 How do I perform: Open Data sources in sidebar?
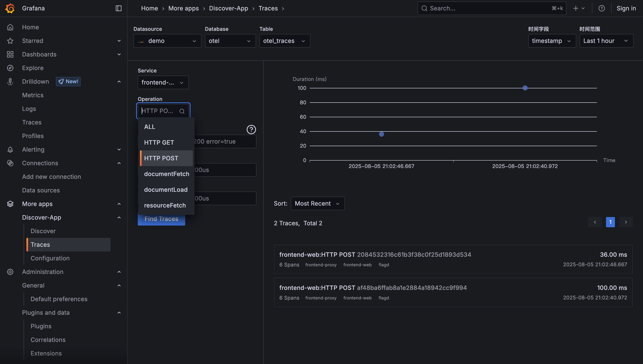(x=41, y=190)
